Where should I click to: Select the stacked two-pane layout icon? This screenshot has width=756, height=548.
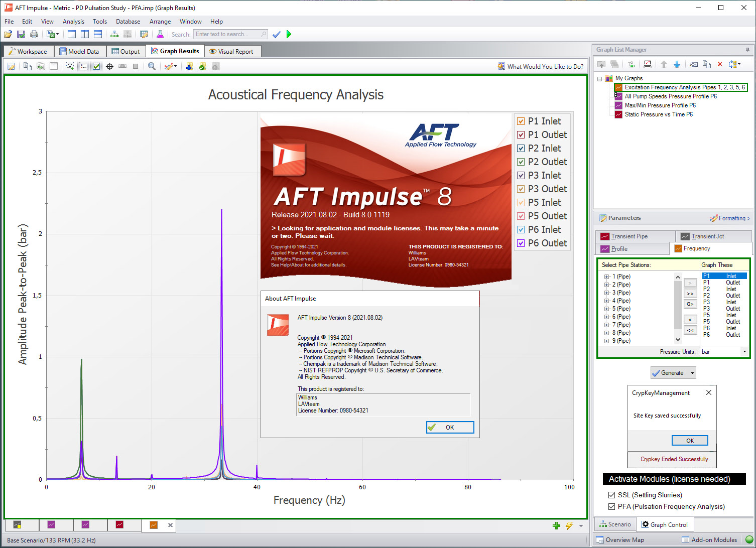click(x=98, y=34)
